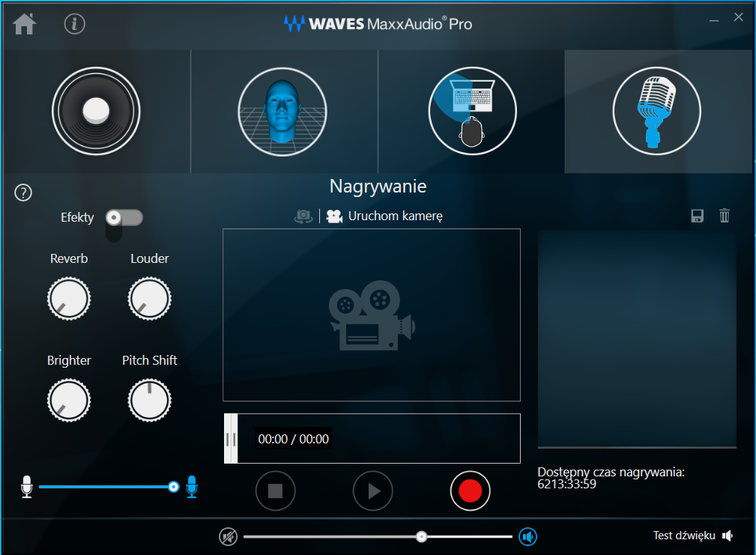Click the blue speaker volume icon
The width and height of the screenshot is (756, 555).
(528, 536)
